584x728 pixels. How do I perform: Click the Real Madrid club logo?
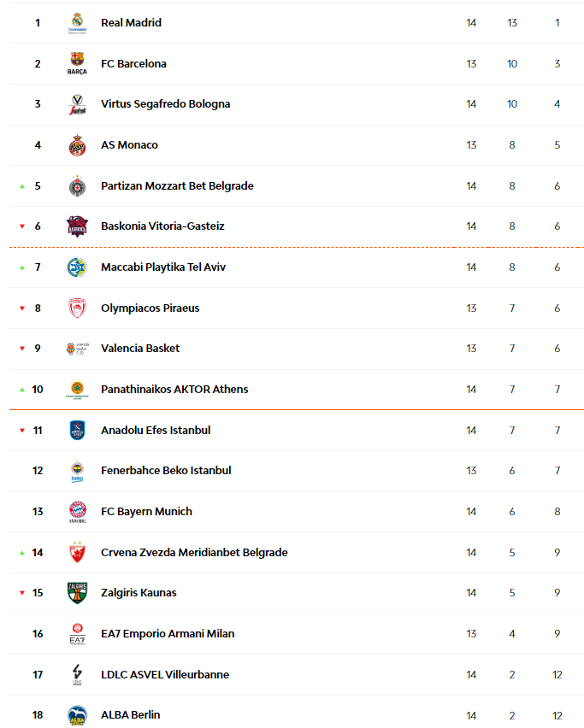tap(77, 23)
